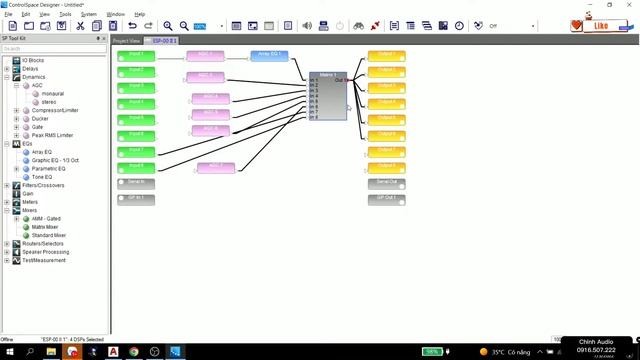640x360 pixels.
Task: Open the Window menu
Action: click(116, 14)
